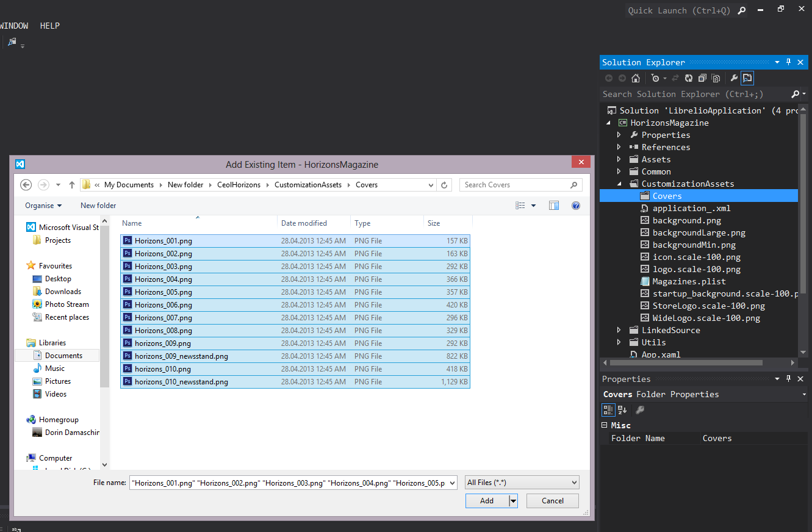This screenshot has width=812, height=532.
Task: Open the File name history dropdown
Action: 452,483
